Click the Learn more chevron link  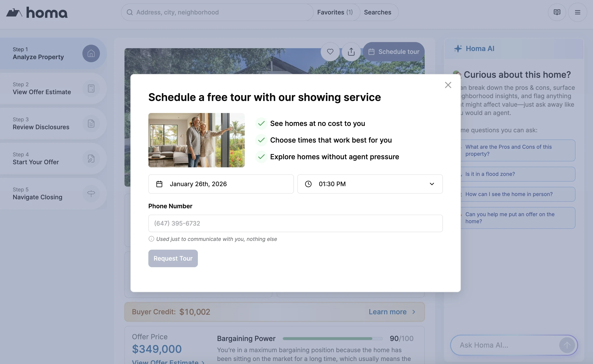coord(392,312)
